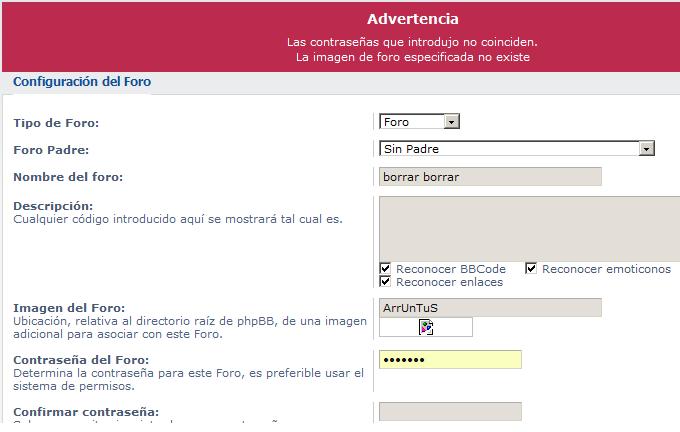This screenshot has width=680, height=432.
Task: Click the 'Reconocer emoticonos' label text
Action: point(606,269)
